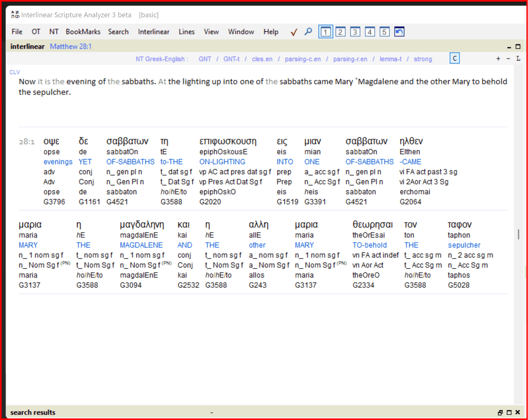Maximize the interlinear panel
Viewport: 528px width, 420px height.
tap(518, 47)
